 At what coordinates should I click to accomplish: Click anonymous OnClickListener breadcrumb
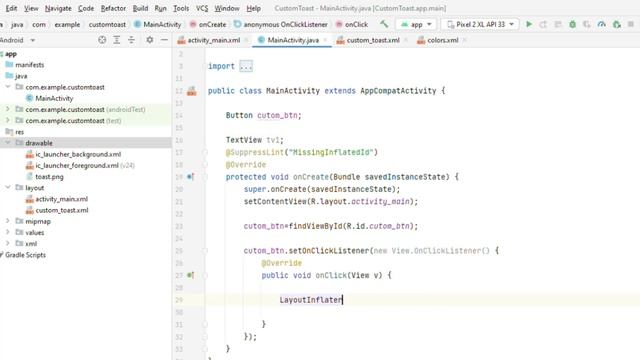(x=281, y=24)
